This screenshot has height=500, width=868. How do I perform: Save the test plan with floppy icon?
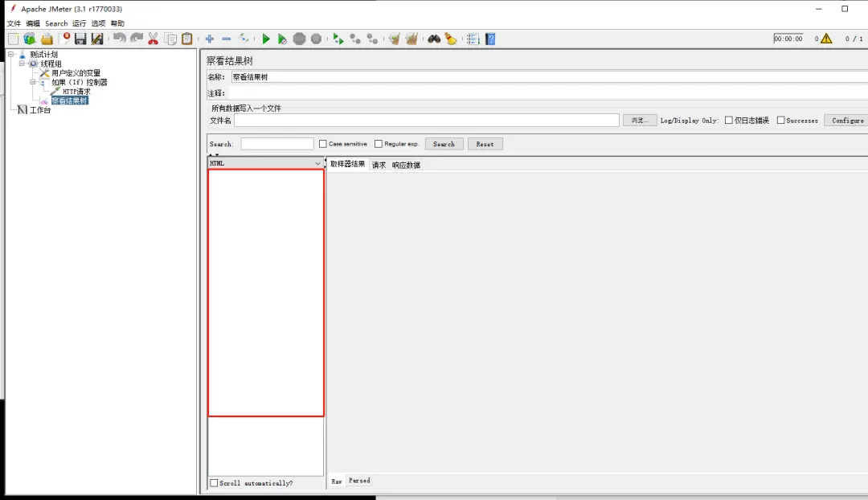click(x=81, y=39)
